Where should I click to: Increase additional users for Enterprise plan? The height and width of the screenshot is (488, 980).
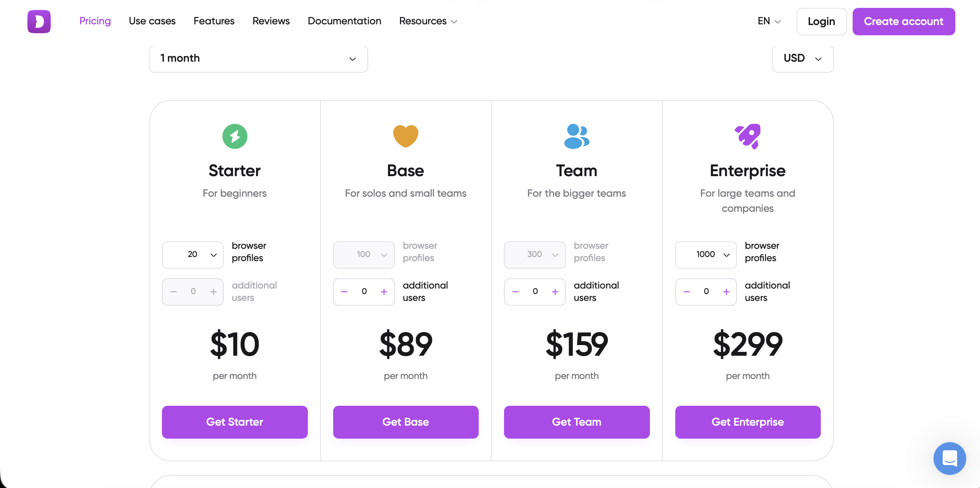726,292
